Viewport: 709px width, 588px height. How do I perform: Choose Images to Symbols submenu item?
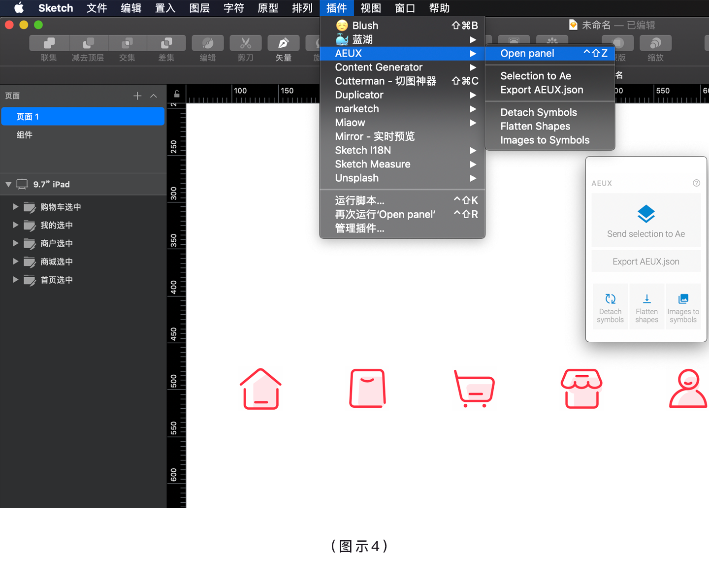click(550, 140)
